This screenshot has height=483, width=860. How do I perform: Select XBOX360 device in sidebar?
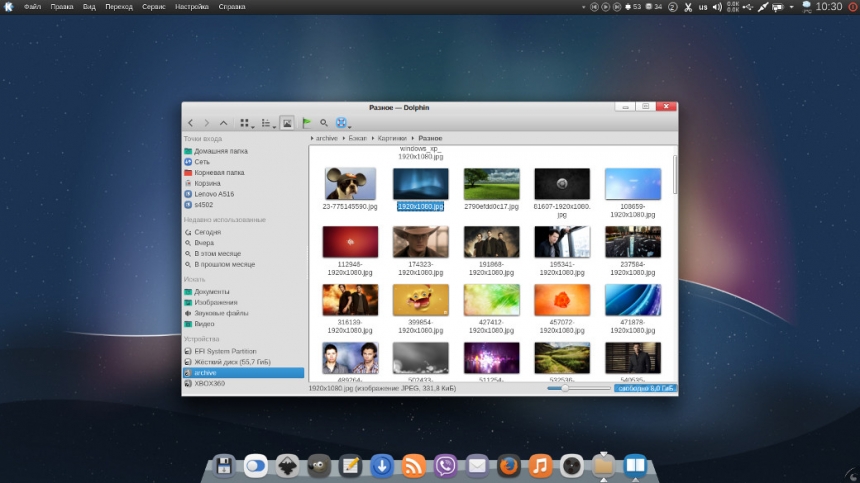209,383
